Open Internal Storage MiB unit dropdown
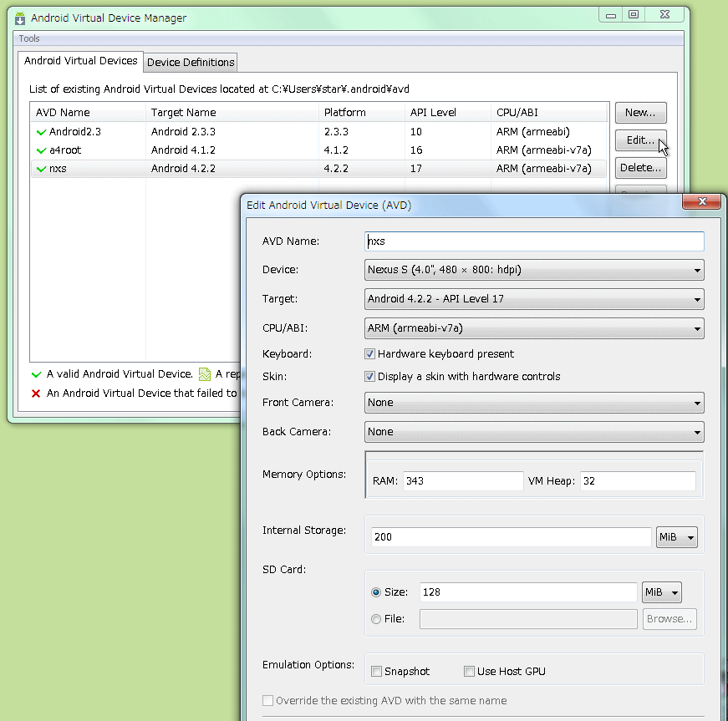 pos(676,537)
